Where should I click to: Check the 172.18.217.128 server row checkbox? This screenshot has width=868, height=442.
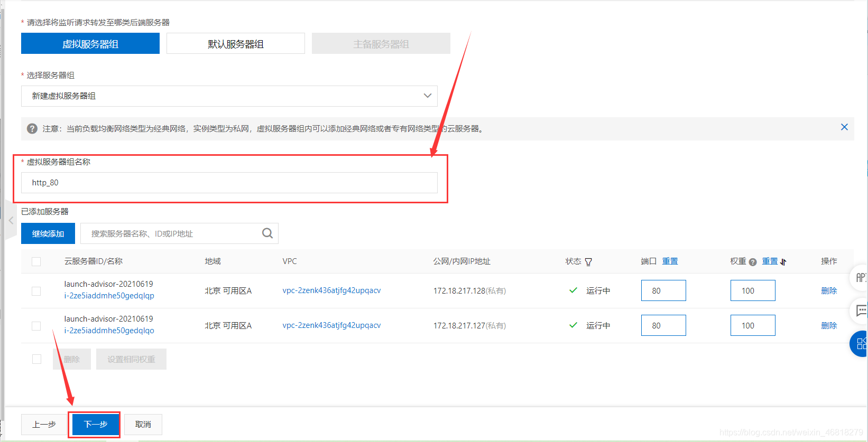click(36, 291)
